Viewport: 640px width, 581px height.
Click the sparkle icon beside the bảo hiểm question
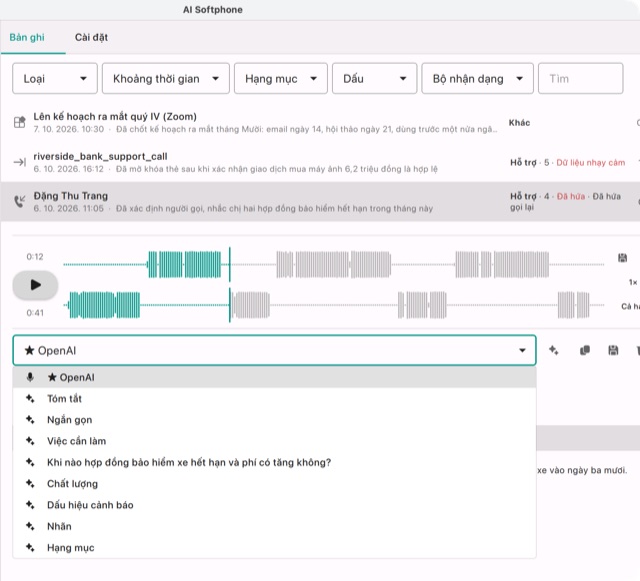pos(30,462)
